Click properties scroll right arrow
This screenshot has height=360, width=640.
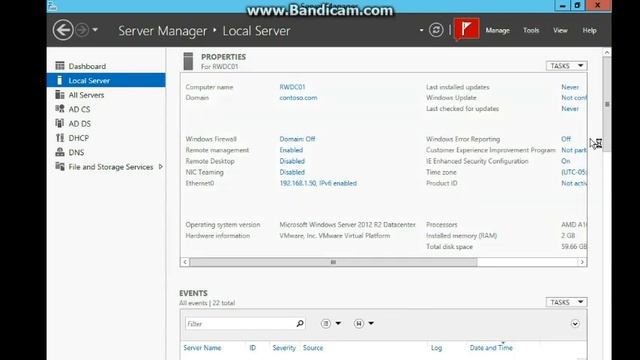pos(582,262)
